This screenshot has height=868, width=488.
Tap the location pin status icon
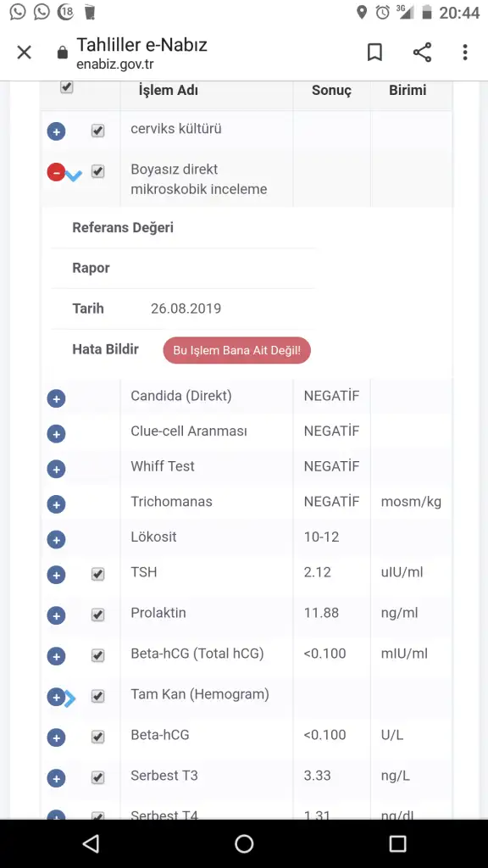pyautogui.click(x=362, y=12)
